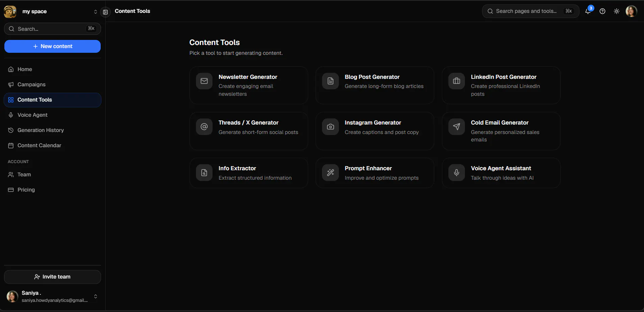Image resolution: width=644 pixels, height=312 pixels.
Task: Click Saniya's avatar at sidebar bottom
Action: click(13, 296)
